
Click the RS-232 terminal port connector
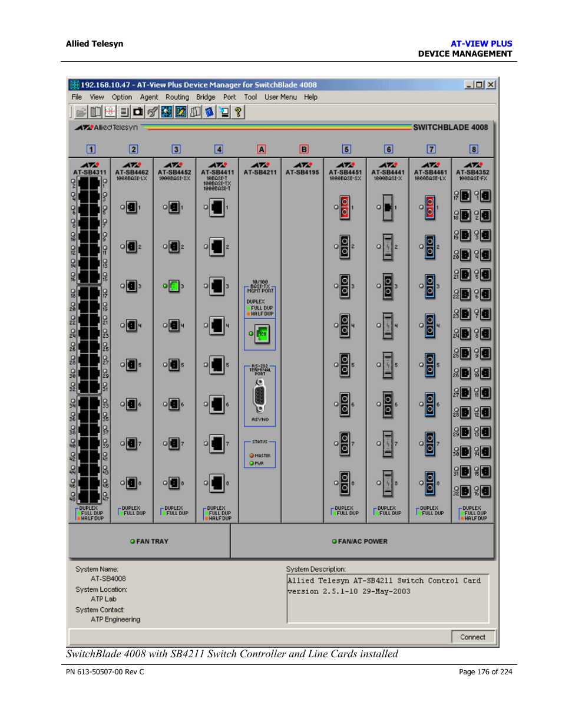coord(260,396)
